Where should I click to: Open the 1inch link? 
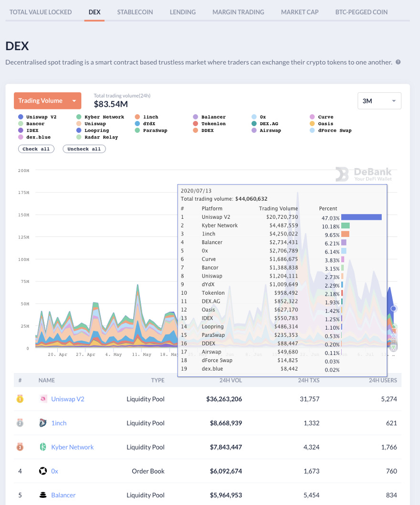(x=59, y=423)
